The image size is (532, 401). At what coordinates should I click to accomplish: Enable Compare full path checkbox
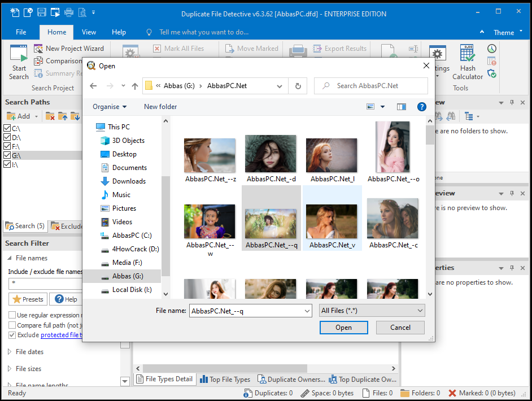click(12, 325)
